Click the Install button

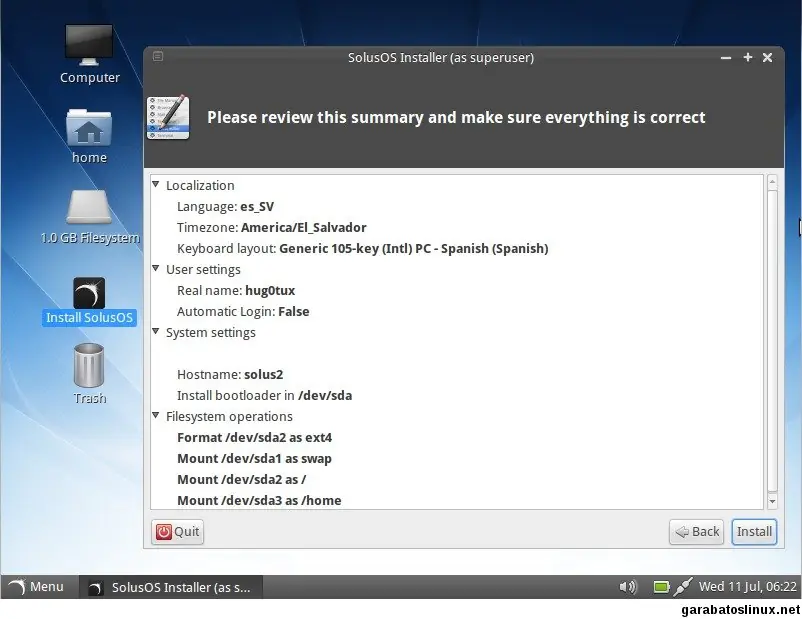(754, 532)
